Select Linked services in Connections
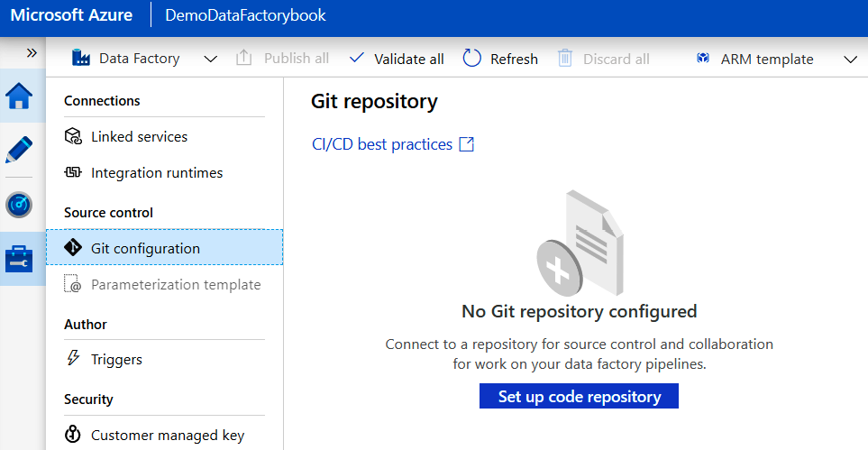The image size is (868, 450). 139,137
